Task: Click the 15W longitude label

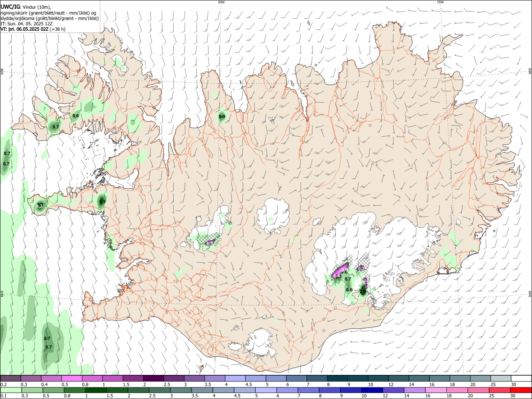Action: pyautogui.click(x=440, y=2)
